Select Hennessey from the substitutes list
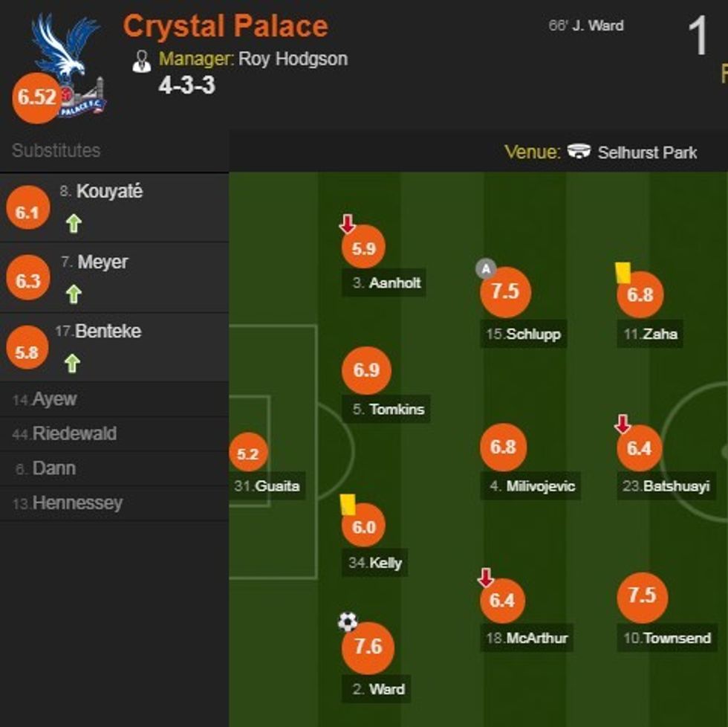 [77, 503]
